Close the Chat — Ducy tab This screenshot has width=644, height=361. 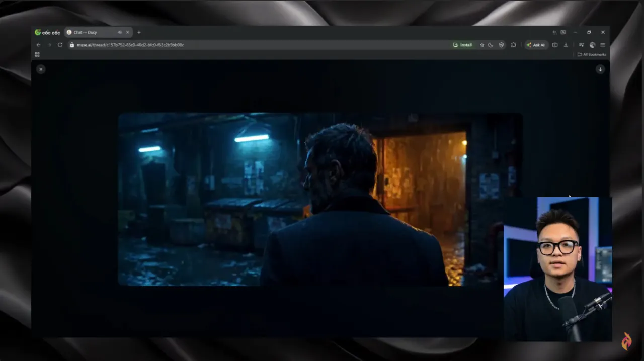coord(127,32)
